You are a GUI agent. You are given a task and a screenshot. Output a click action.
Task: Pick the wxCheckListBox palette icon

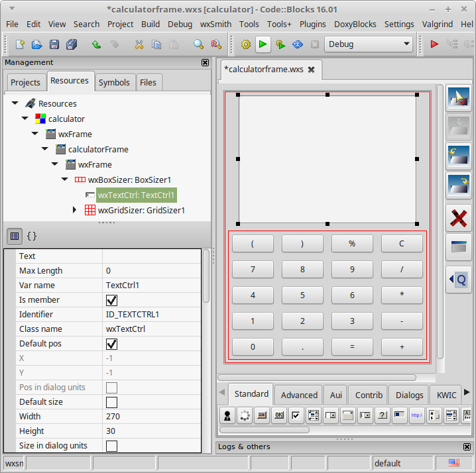click(314, 415)
